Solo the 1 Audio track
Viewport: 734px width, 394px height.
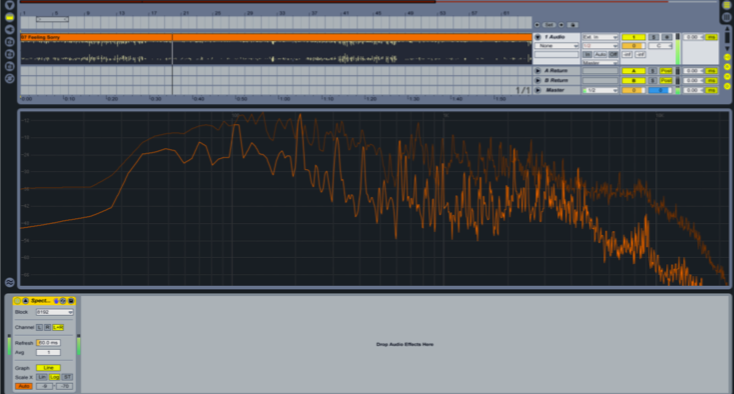pyautogui.click(x=654, y=37)
